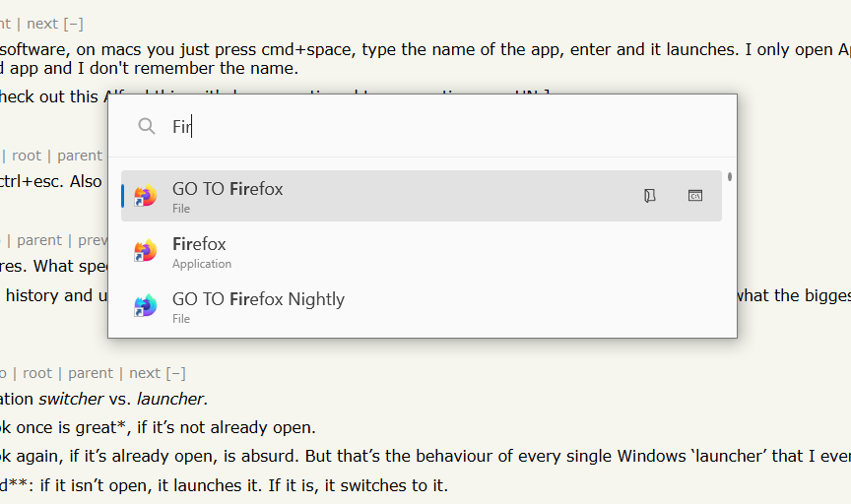The image size is (851, 504).
Task: Open path in console icon on GO TO Firefox row
Action: [x=695, y=195]
